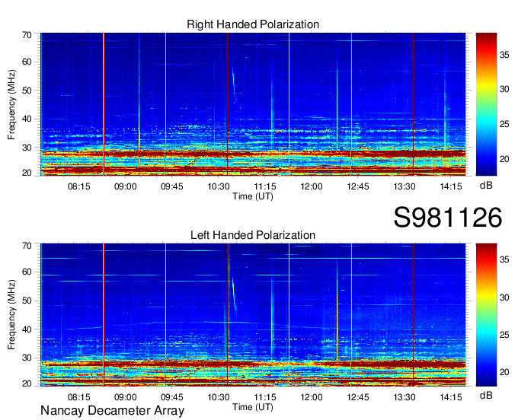Click the 08:15 tick label on the top plot

(79, 186)
